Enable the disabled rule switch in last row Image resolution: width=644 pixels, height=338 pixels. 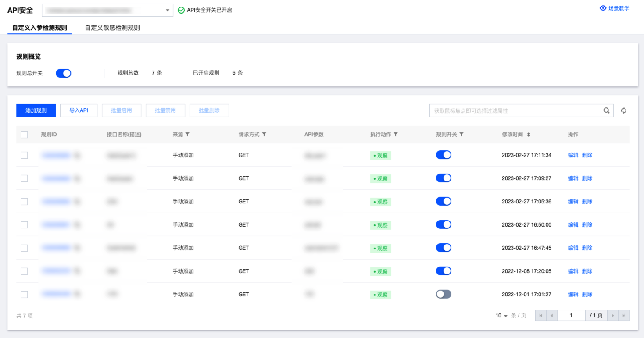(443, 294)
